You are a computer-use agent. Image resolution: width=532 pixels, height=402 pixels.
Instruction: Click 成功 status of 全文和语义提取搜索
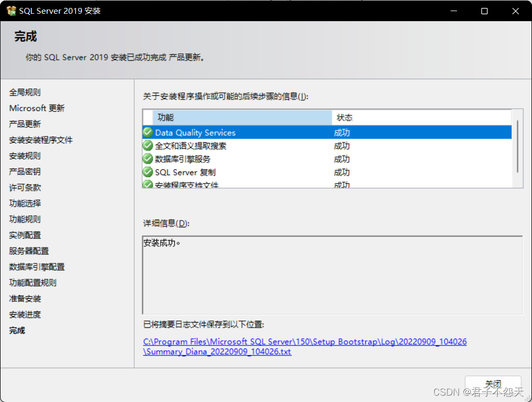(x=342, y=146)
